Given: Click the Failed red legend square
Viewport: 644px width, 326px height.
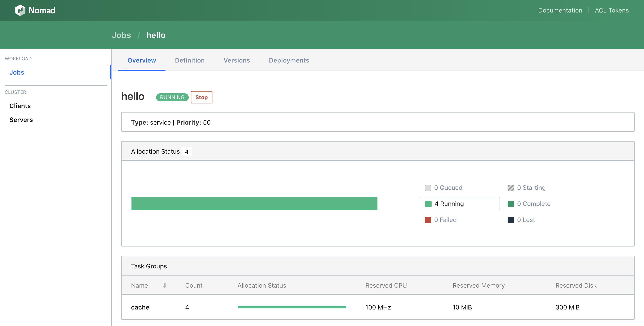Looking at the screenshot, I should coord(428,220).
